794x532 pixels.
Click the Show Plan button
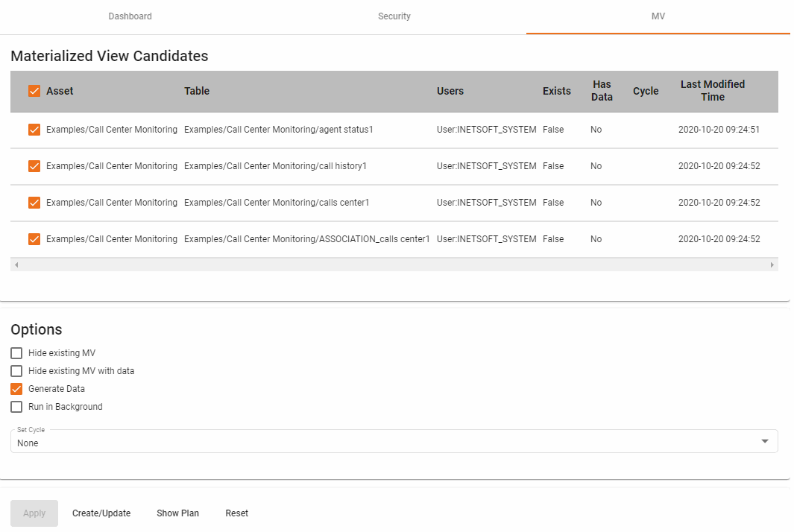tap(177, 513)
